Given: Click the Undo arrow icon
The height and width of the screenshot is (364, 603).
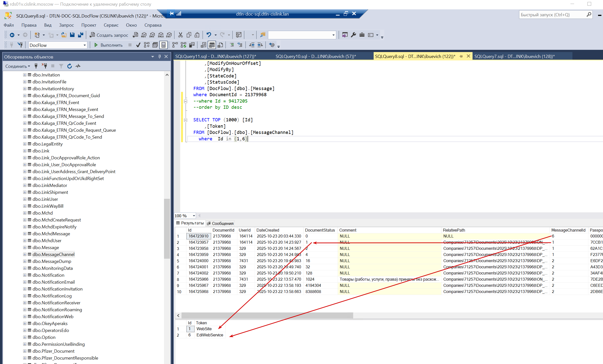Looking at the screenshot, I should (x=209, y=35).
